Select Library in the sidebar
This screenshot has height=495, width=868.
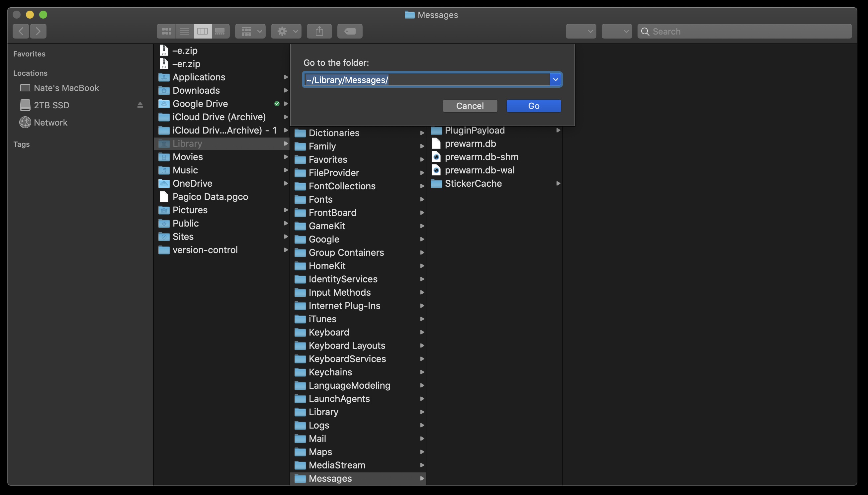(187, 143)
